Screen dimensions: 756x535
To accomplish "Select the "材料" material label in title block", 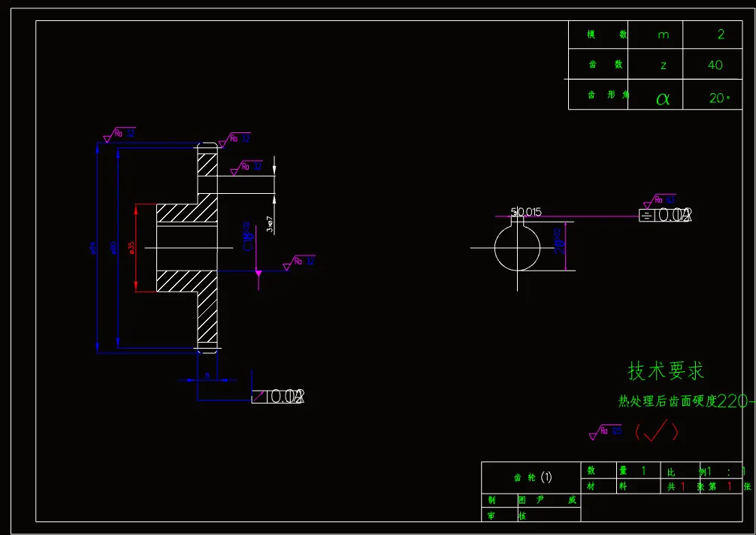I will [x=606, y=486].
